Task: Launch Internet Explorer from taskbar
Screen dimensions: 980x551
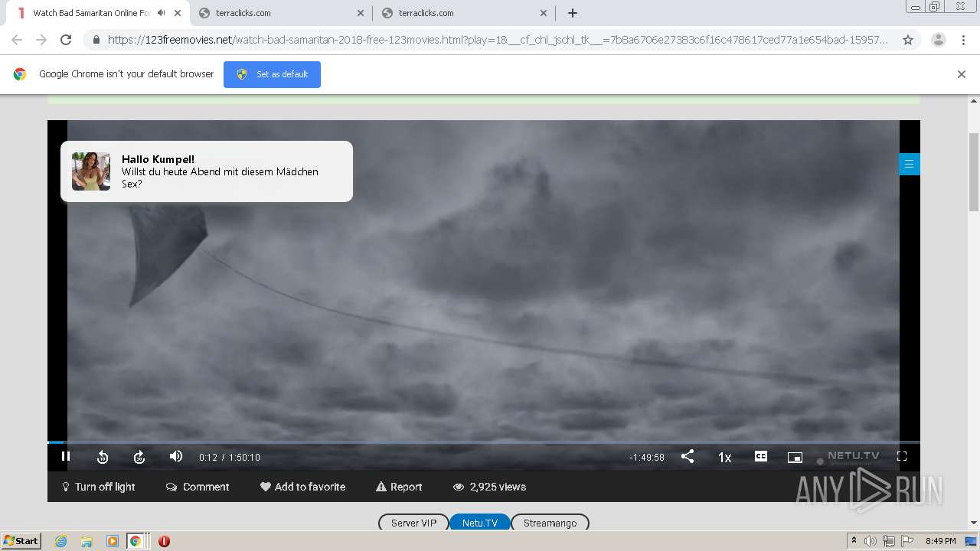Action: (60, 541)
